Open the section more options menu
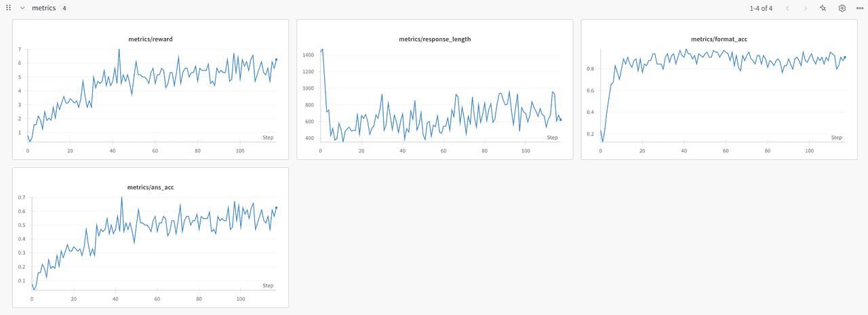 860,8
